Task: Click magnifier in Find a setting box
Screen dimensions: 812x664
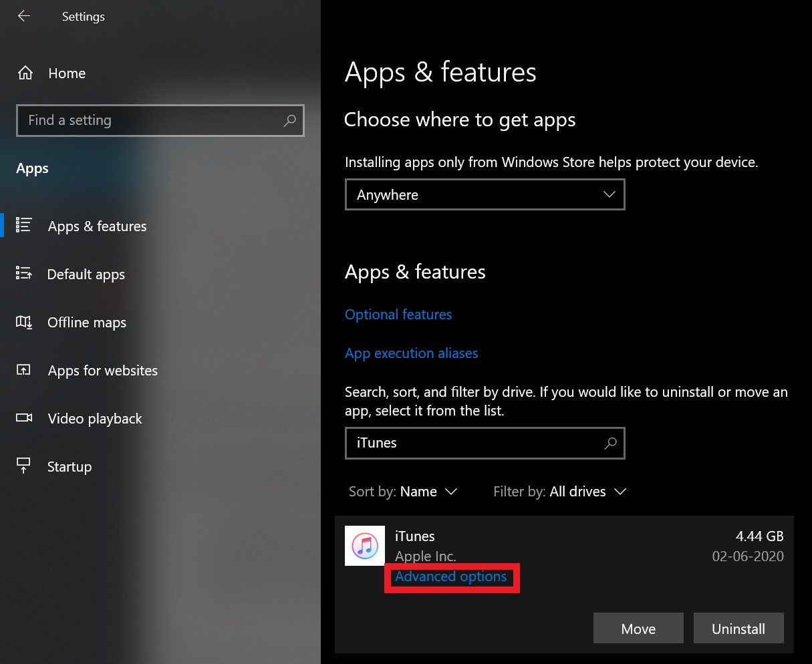Action: pyautogui.click(x=289, y=120)
